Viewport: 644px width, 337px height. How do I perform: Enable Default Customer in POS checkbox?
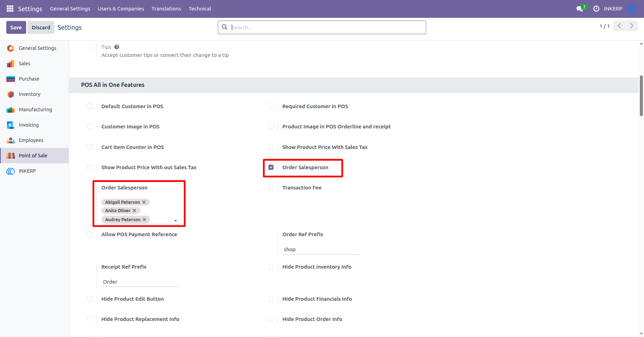coord(90,106)
